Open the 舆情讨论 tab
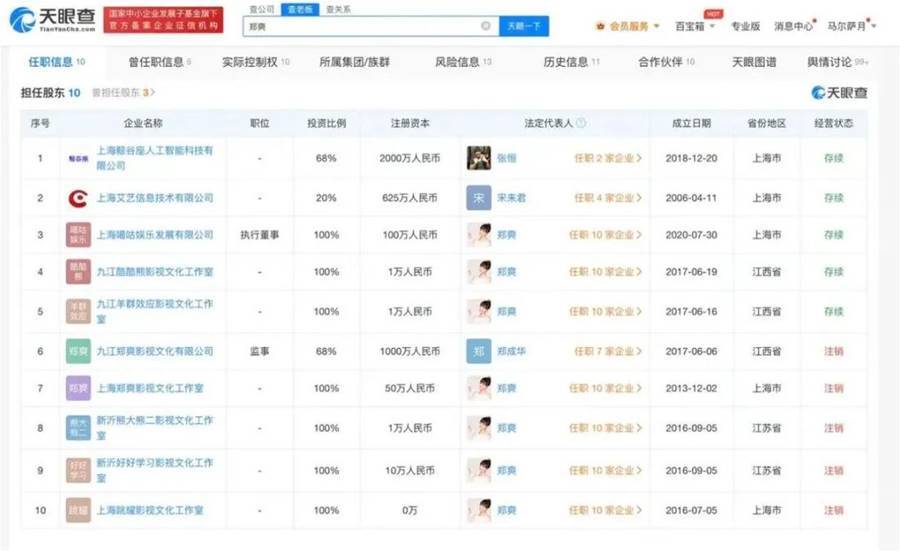 point(837,62)
